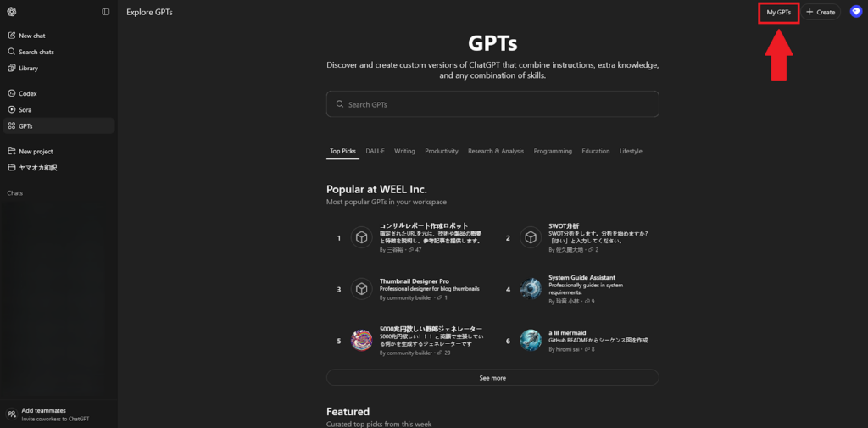The width and height of the screenshot is (868, 428).
Task: Click the Explore GPTs page title
Action: click(149, 12)
